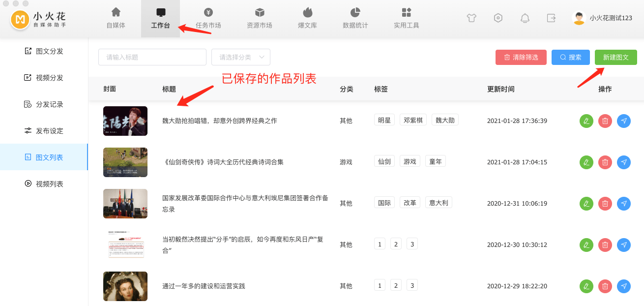
Task: Delete the 通过一年多的建设和运营实践 article
Action: coord(605,286)
